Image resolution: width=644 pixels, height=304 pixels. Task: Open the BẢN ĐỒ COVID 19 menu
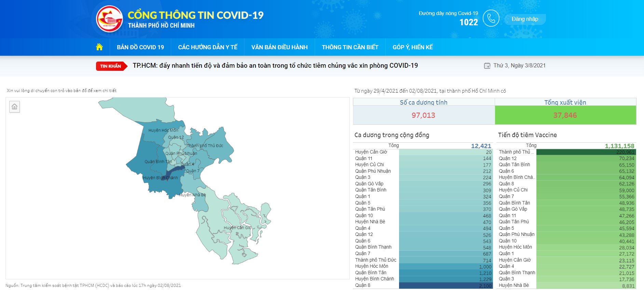point(140,47)
